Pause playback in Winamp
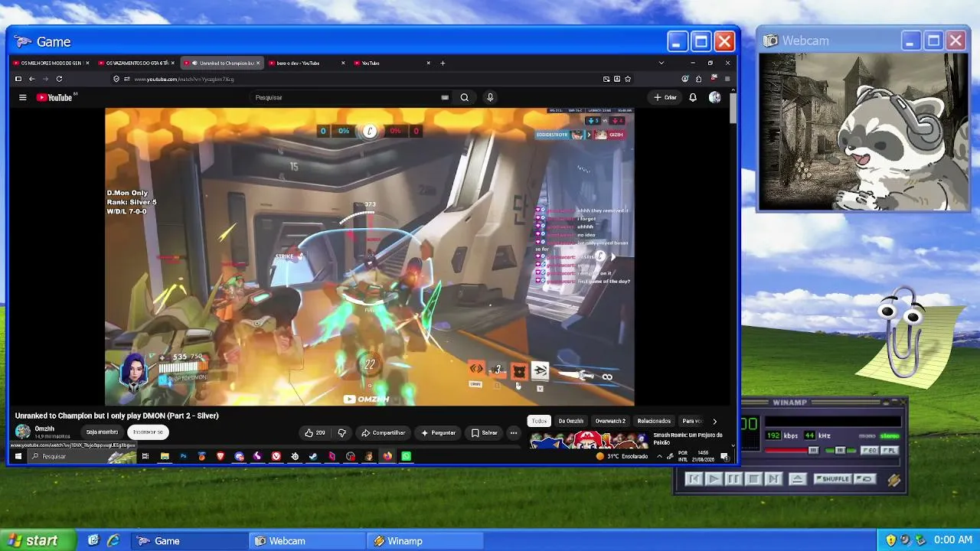Image resolution: width=980 pixels, height=551 pixels. click(733, 479)
